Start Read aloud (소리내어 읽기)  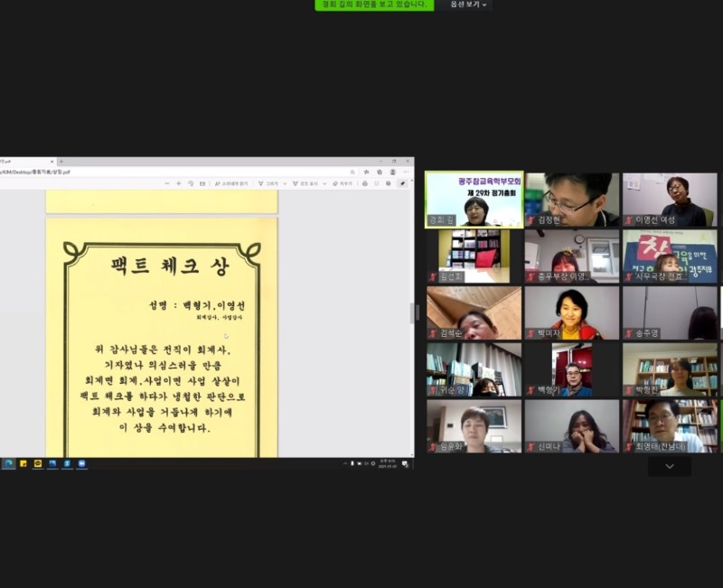(231, 183)
